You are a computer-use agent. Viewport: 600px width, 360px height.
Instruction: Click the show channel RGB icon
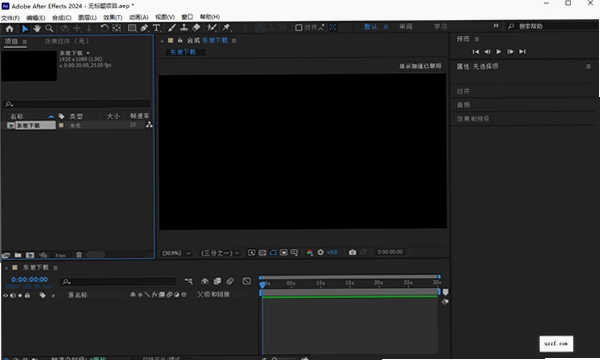pyautogui.click(x=310, y=252)
